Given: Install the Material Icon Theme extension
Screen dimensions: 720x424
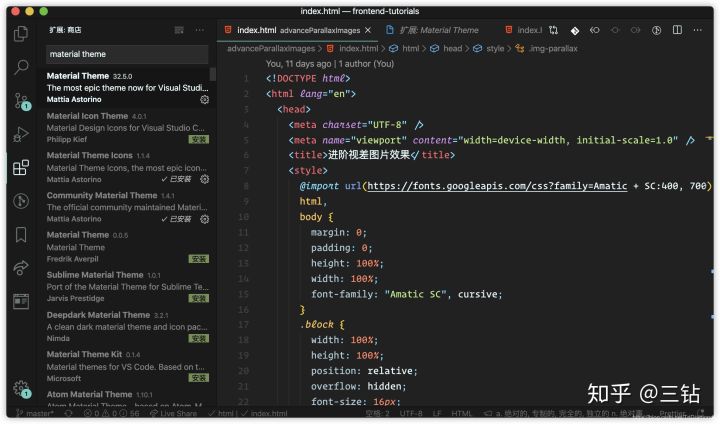Looking at the screenshot, I should 199,139.
